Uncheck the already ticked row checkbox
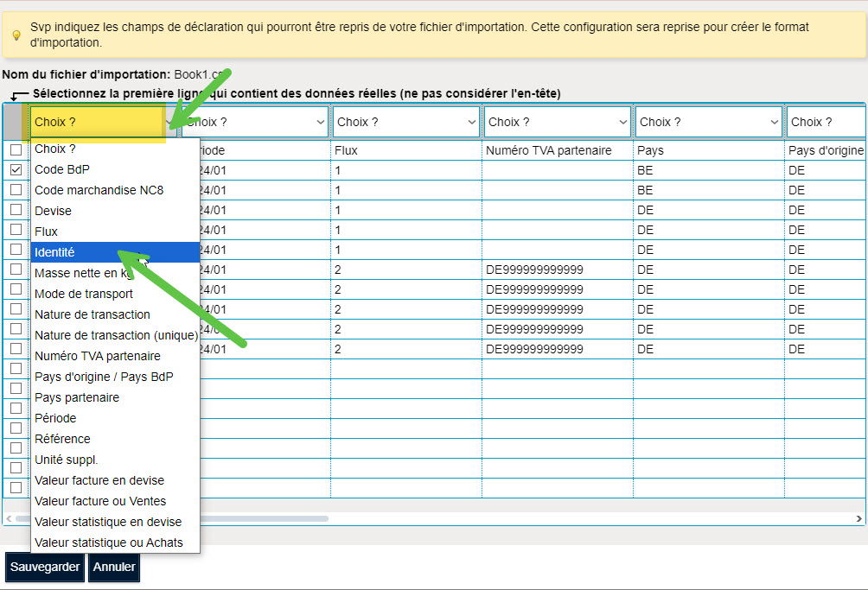The width and height of the screenshot is (868, 590). (x=16, y=170)
